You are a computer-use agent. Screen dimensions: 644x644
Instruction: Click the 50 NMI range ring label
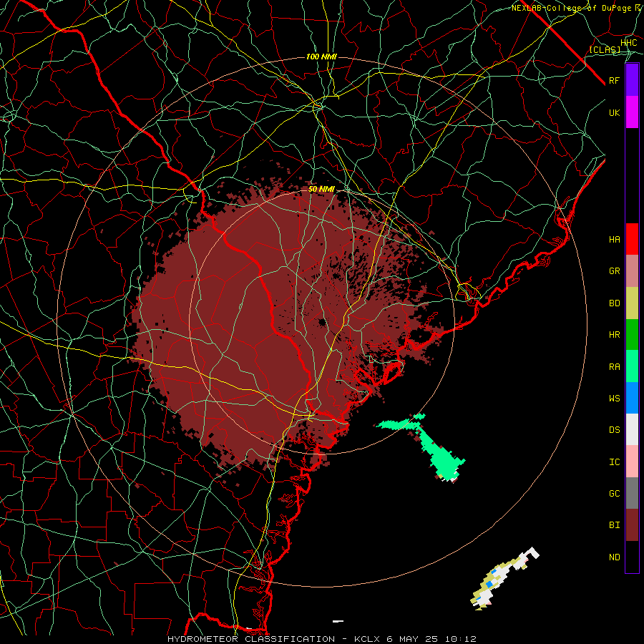tap(321, 190)
